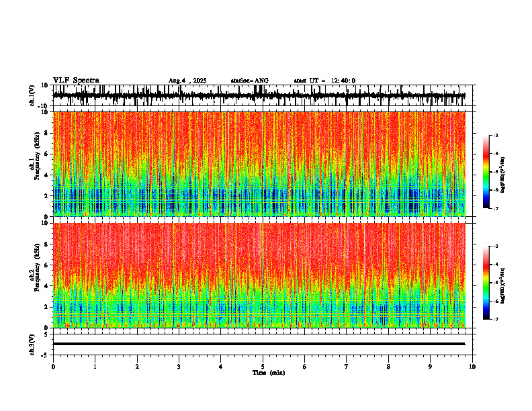Click the "Time (min)" x-axis label
This screenshot has width=532, height=411.
point(269,373)
